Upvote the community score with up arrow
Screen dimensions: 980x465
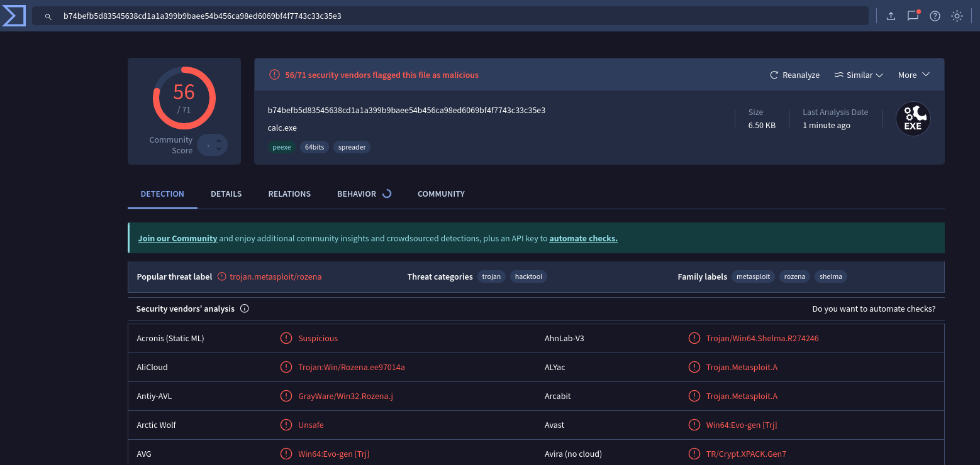pos(219,141)
